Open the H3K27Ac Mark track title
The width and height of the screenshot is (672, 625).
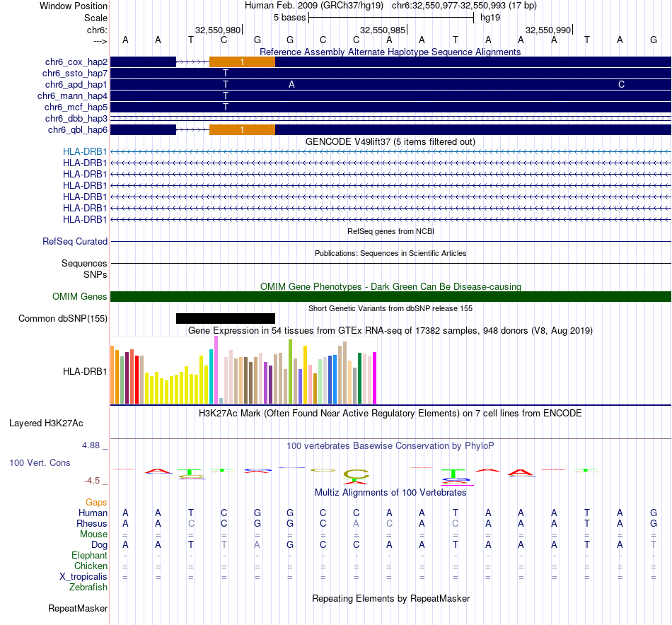click(x=390, y=414)
